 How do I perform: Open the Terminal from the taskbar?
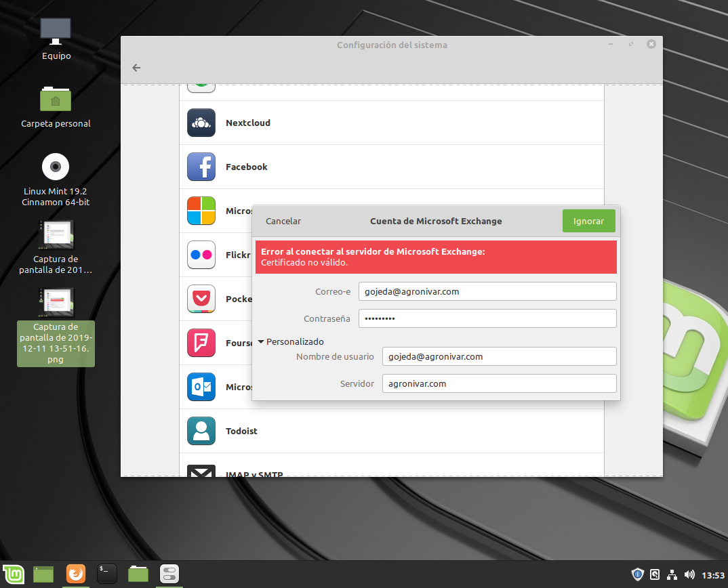point(107,574)
